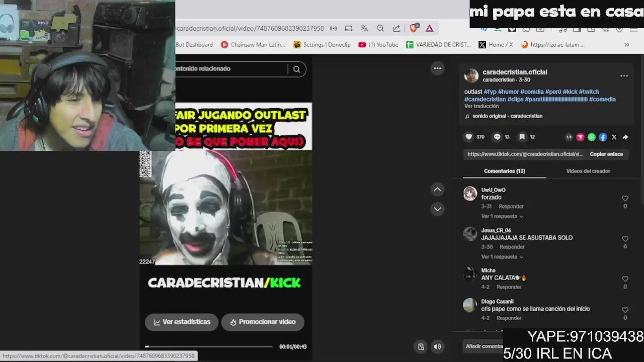
Task: Like Diego Casanii's comment heart
Action: (625, 310)
